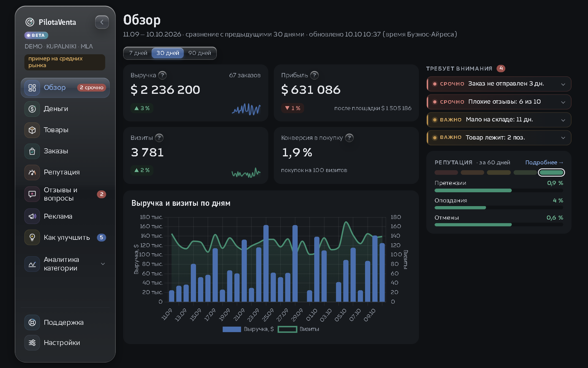Viewport: 588px width, 368px height.
Task: Click the 2 срочно badge
Action: 92,88
